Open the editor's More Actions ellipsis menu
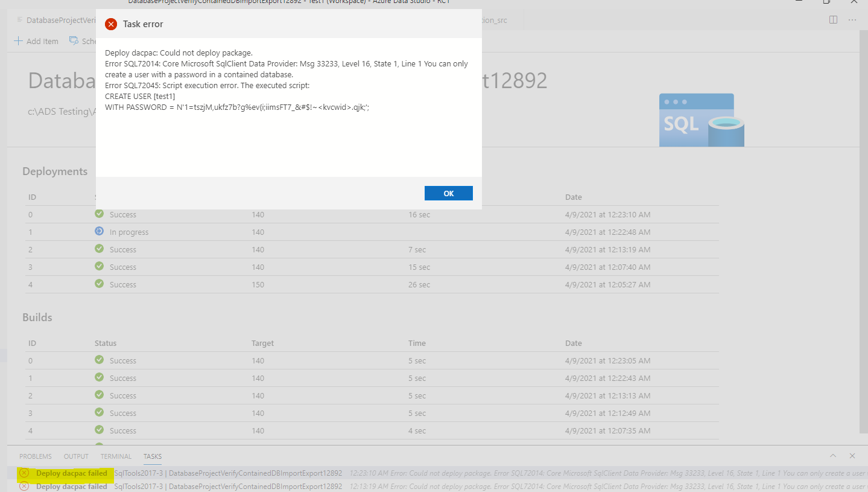868x492 pixels. 852,20
